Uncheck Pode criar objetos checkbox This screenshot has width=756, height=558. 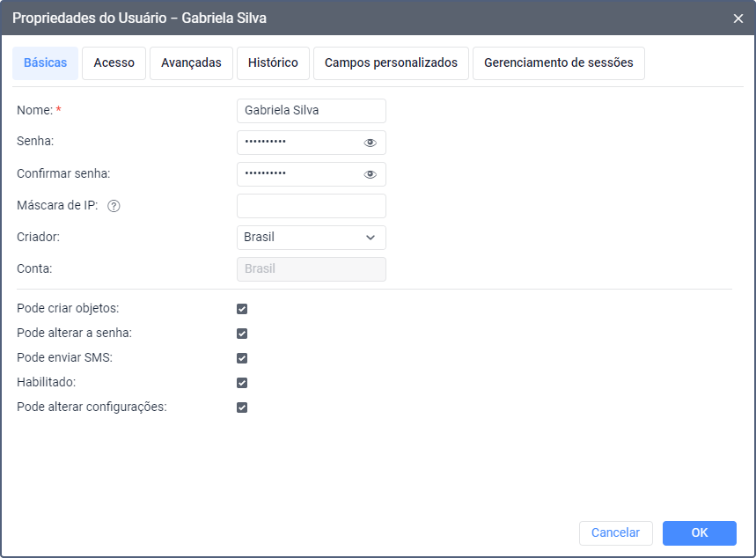[242, 309]
